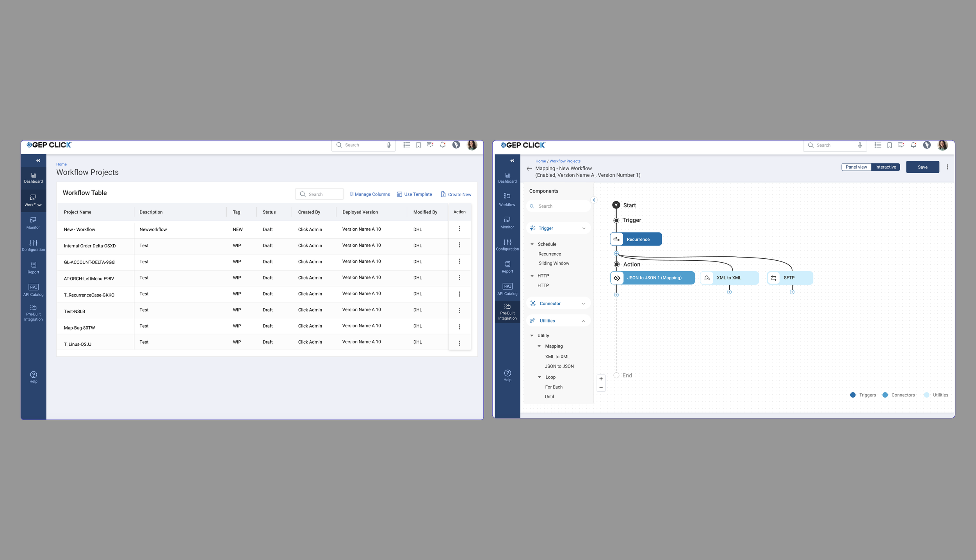
Task: Open actions menu for Test-NSLB row
Action: tap(459, 310)
